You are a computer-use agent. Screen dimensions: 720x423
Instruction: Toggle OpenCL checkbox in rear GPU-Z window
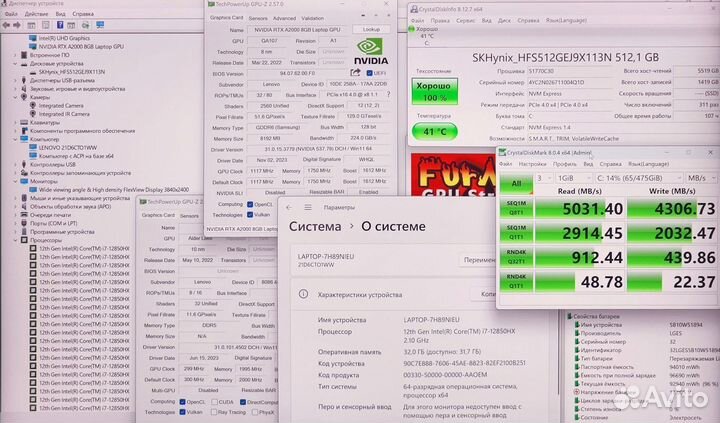click(x=182, y=402)
